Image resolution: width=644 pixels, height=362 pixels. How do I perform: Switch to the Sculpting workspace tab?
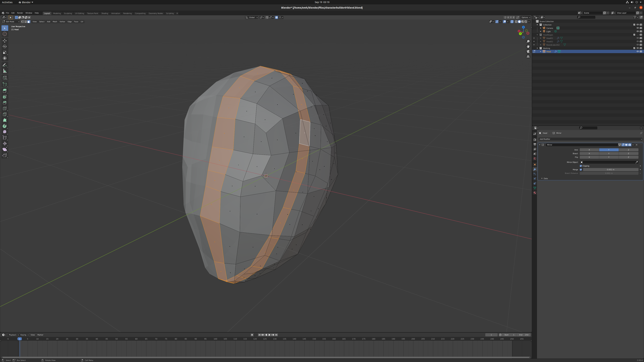point(68,13)
